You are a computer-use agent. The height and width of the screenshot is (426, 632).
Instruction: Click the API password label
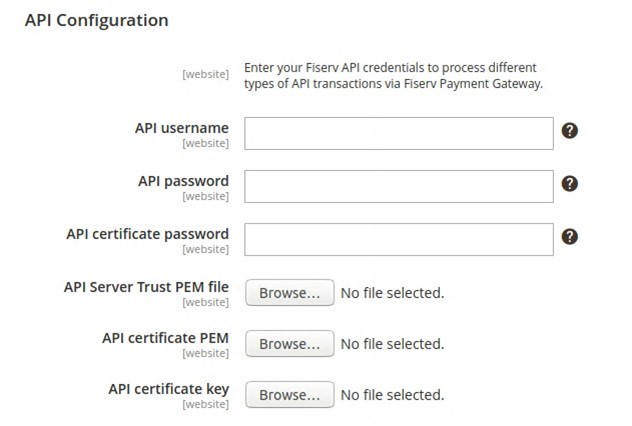coord(183,181)
